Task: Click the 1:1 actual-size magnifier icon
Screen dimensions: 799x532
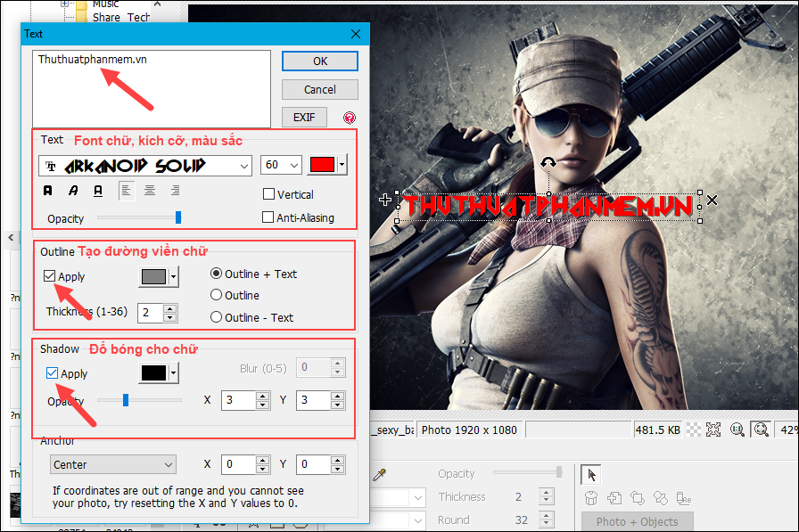Action: click(x=737, y=429)
